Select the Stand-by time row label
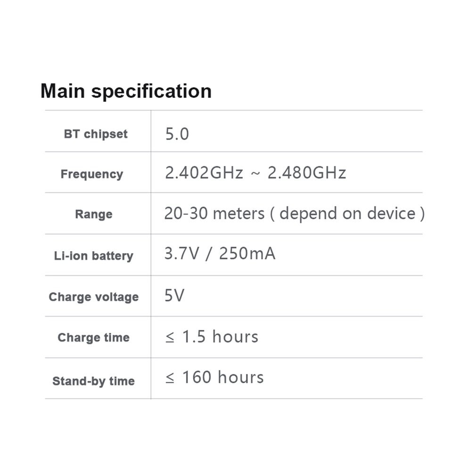The width and height of the screenshot is (476, 476). (93, 381)
